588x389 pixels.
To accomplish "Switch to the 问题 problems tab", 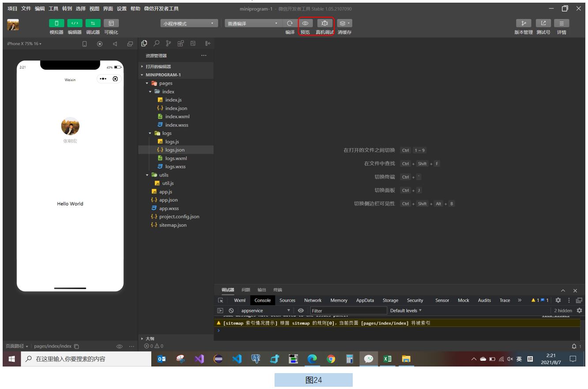I will point(246,290).
